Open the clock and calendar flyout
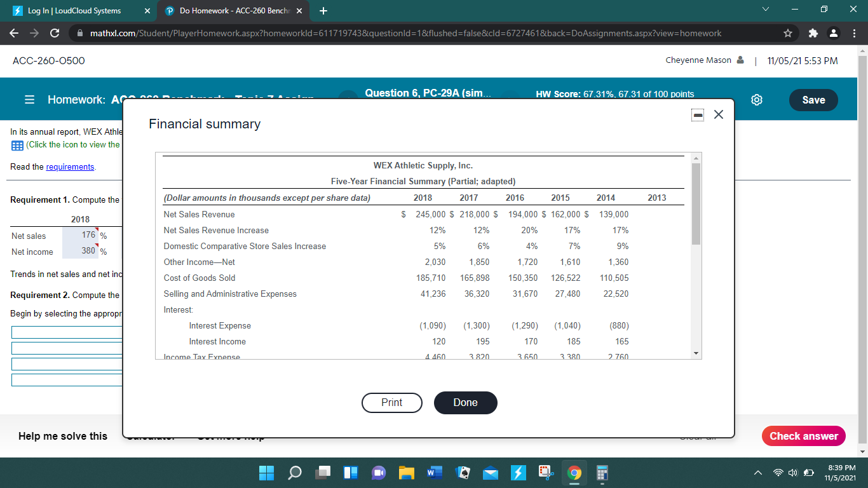The width and height of the screenshot is (868, 488). [x=841, y=473]
